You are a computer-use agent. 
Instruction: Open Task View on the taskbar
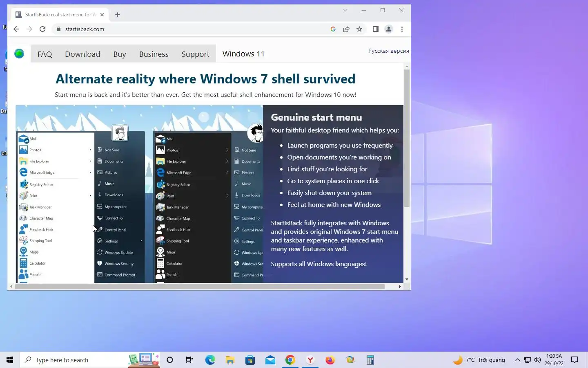click(189, 360)
